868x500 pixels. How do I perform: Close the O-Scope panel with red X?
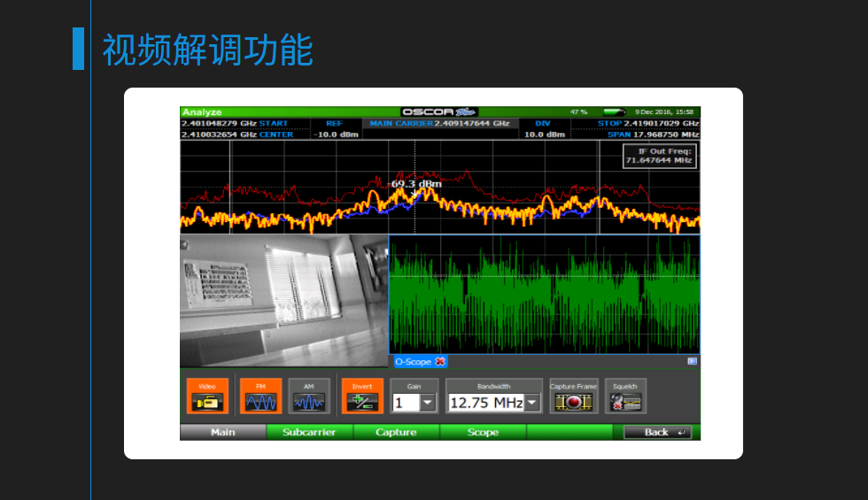440,361
